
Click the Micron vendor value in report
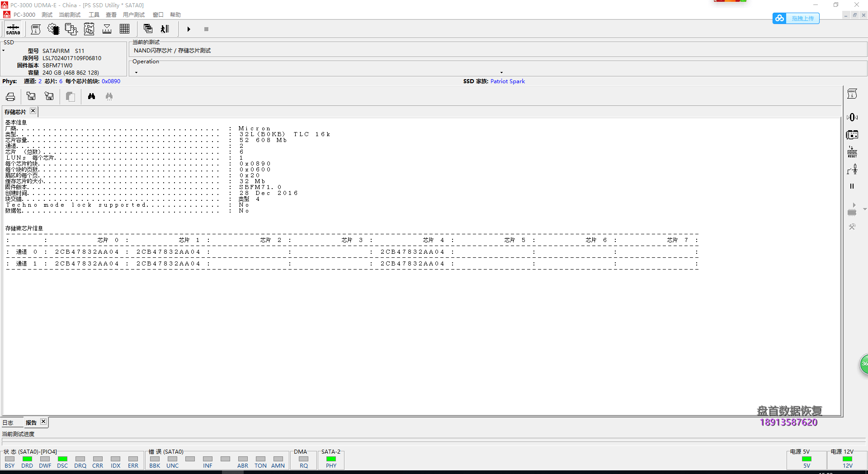click(255, 128)
